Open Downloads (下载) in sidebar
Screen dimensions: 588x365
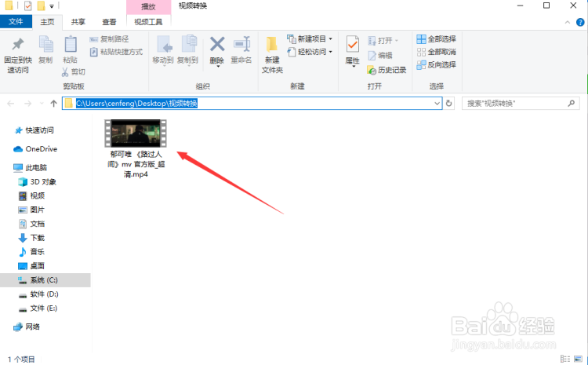pyautogui.click(x=32, y=238)
